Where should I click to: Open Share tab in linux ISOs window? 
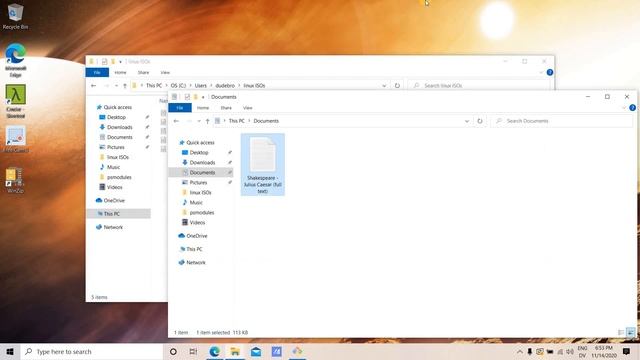[x=143, y=72]
